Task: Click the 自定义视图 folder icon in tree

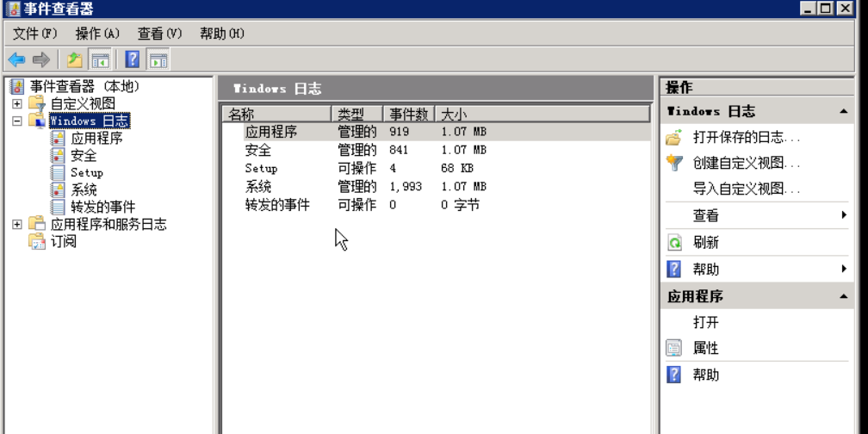Action: [x=37, y=103]
